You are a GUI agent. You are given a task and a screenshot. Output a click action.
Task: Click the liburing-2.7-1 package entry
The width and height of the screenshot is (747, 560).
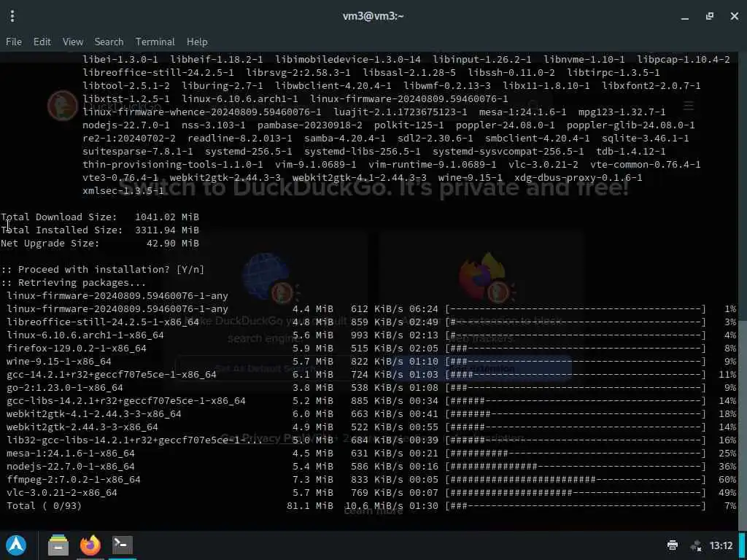point(222,86)
